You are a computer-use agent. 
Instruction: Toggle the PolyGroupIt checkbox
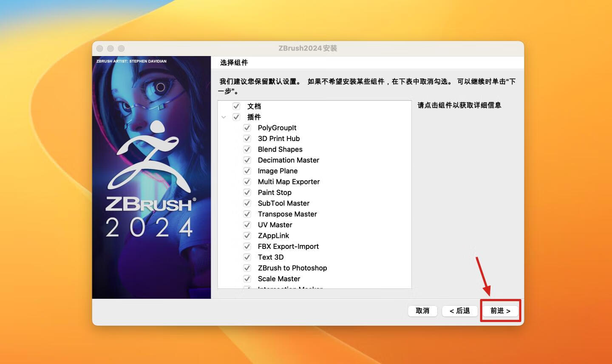click(247, 128)
